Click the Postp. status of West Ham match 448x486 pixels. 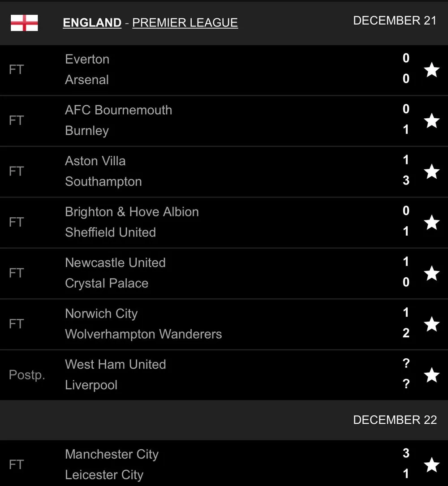click(27, 375)
